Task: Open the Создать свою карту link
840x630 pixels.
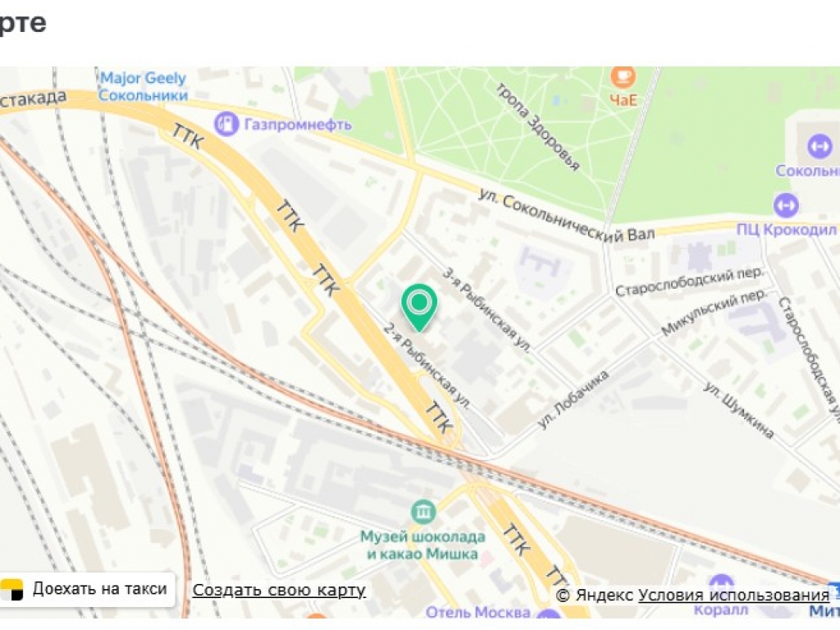Action: (279, 591)
